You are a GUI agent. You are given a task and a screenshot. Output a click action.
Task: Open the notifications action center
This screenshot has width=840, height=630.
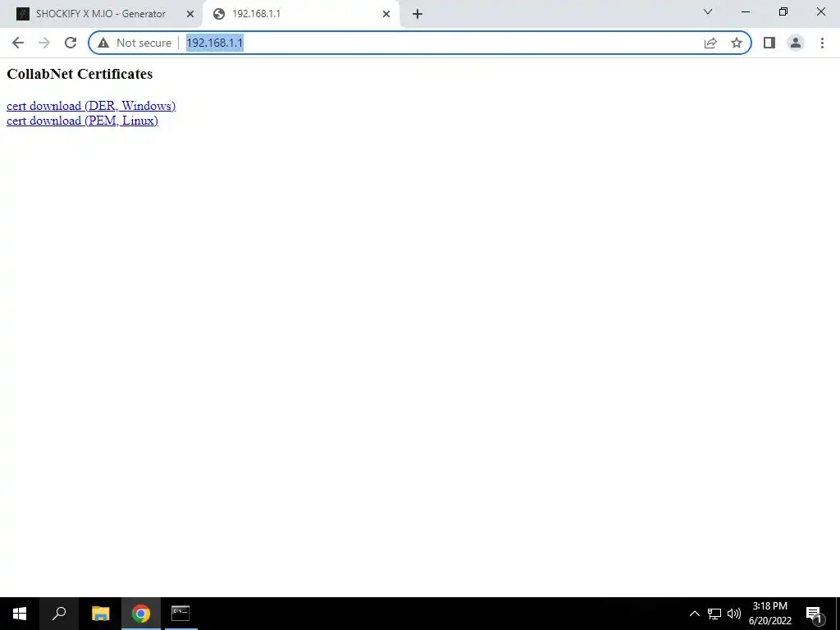coord(814,614)
